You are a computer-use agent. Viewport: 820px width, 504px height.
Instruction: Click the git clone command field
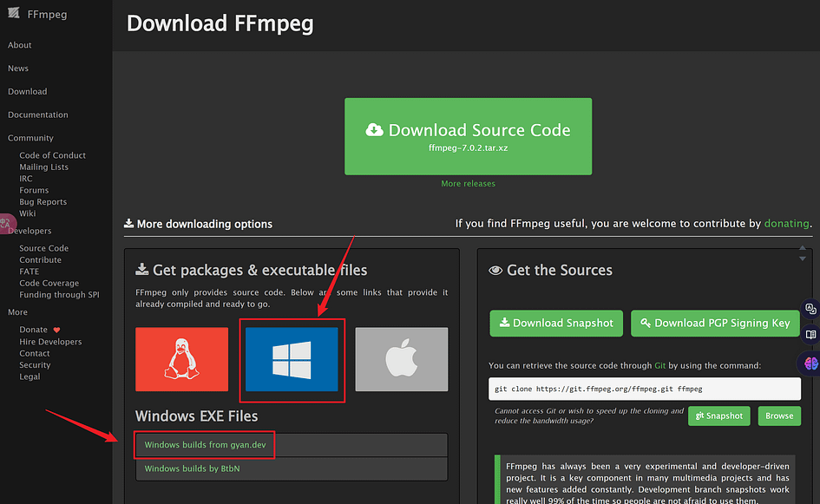click(x=644, y=389)
